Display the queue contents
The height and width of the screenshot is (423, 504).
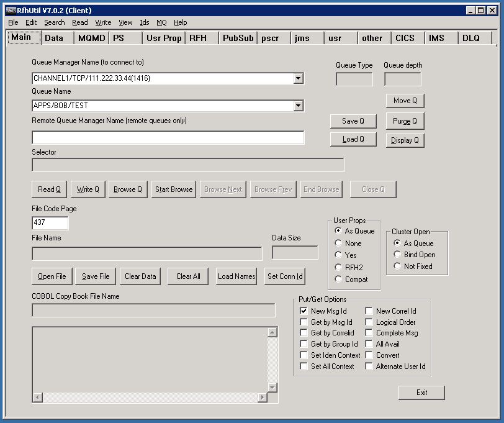coord(405,140)
